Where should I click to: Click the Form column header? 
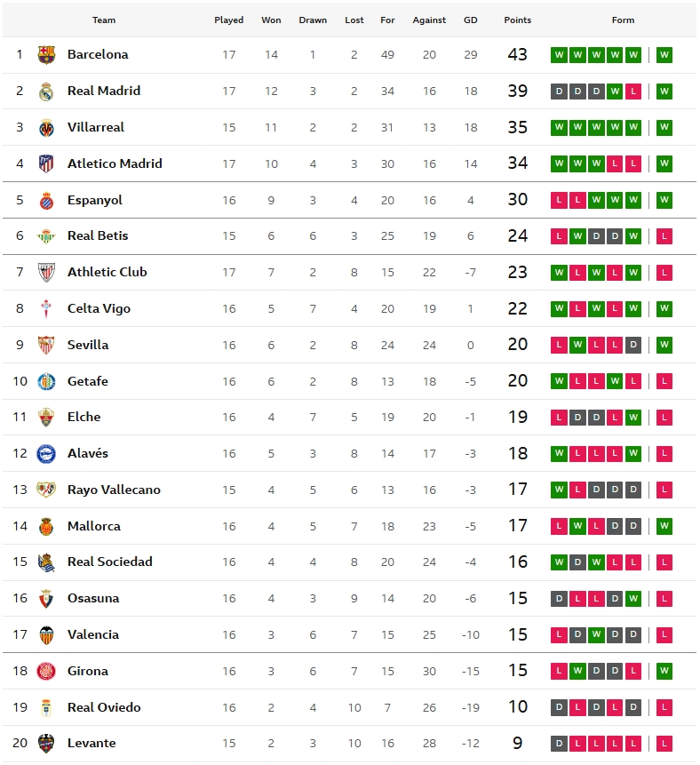[623, 20]
